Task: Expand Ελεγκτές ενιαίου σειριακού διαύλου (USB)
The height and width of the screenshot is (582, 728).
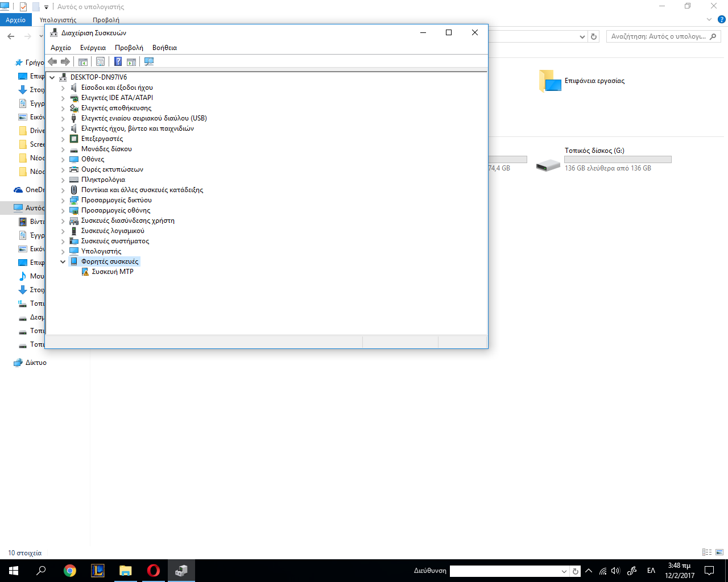Action: tap(63, 119)
